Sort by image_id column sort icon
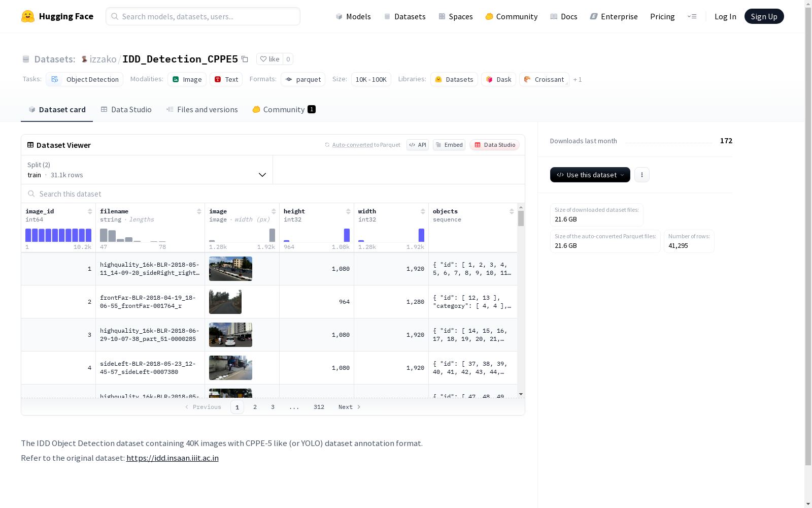The image size is (812, 508). (90, 211)
